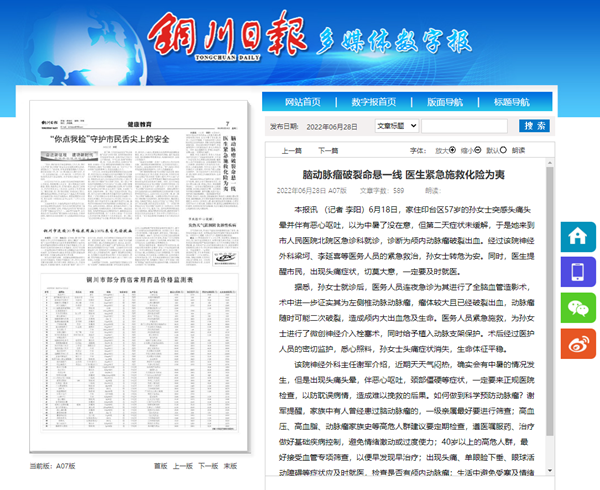Click the 缩小 minus circle icon

click(x=478, y=150)
